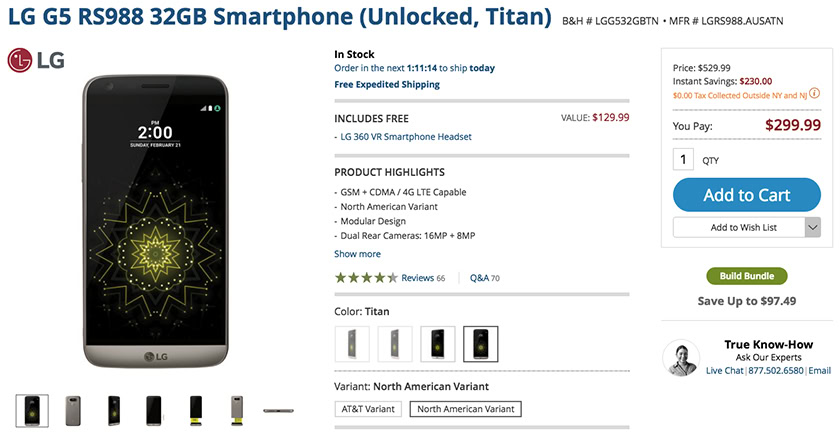Screen dimensions: 840x433
Task: Click the True Know-How expert avatar
Action: [681, 359]
